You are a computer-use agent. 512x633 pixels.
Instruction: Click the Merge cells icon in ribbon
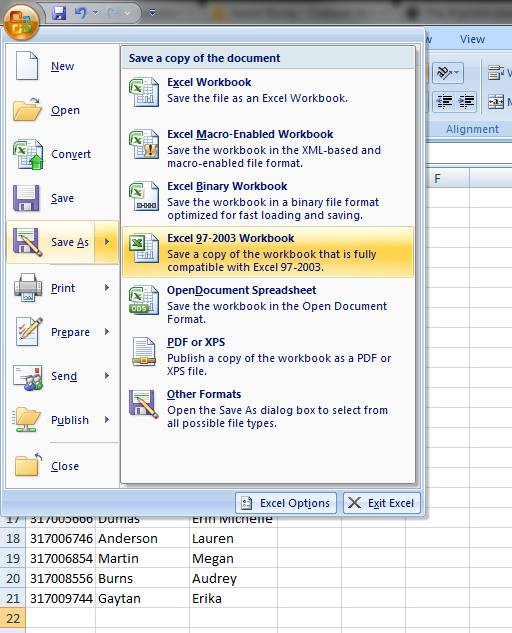495,101
